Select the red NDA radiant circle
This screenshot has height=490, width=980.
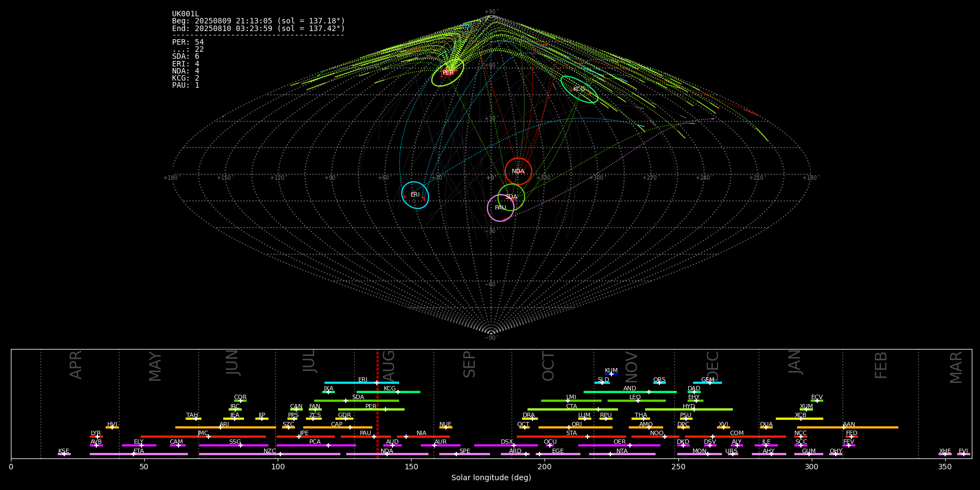tap(518, 171)
